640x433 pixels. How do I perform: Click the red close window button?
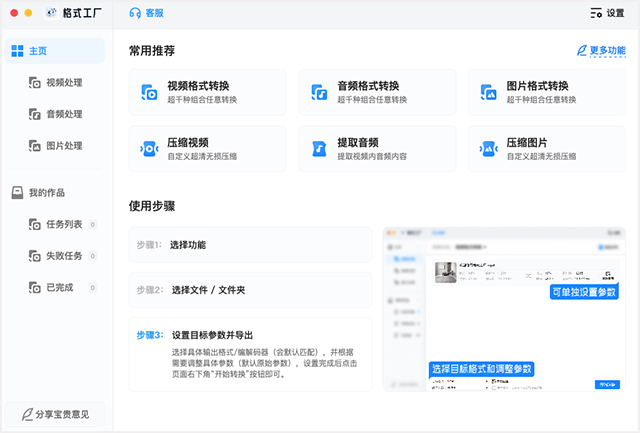click(14, 13)
